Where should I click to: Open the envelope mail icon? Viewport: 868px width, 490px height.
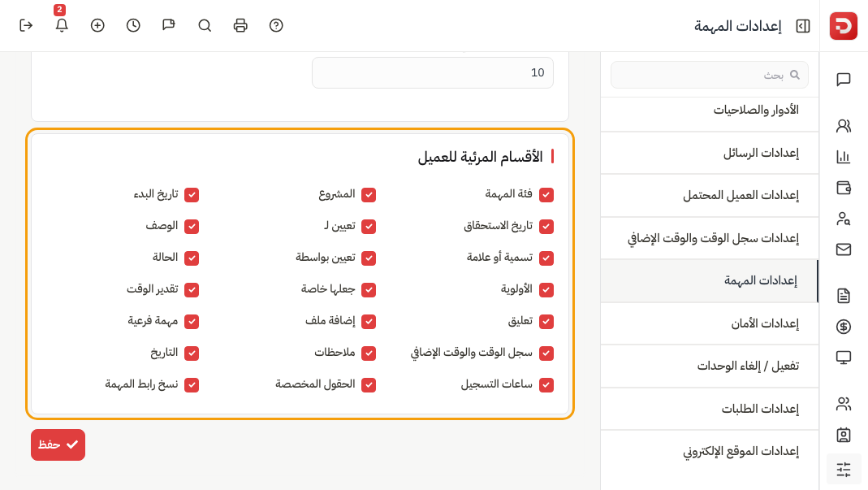tap(844, 249)
